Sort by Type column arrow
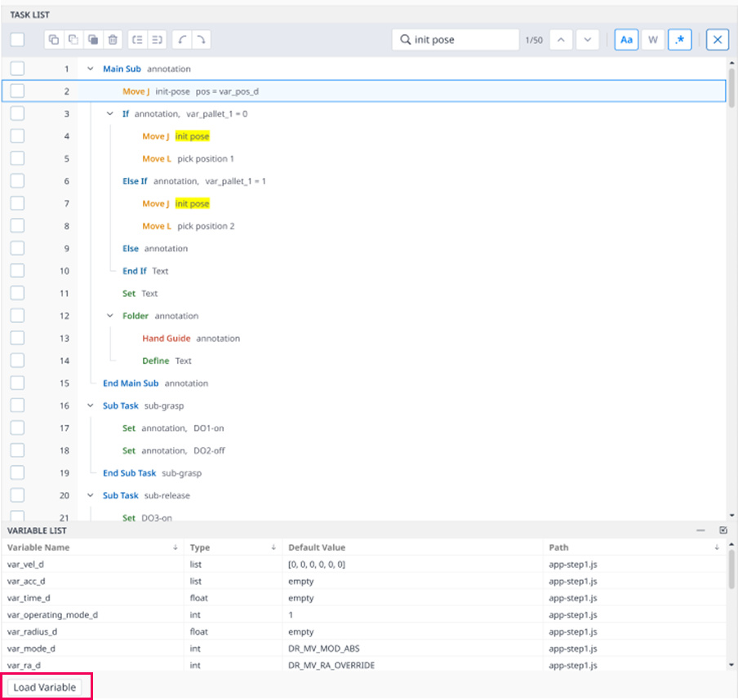 [x=273, y=547]
